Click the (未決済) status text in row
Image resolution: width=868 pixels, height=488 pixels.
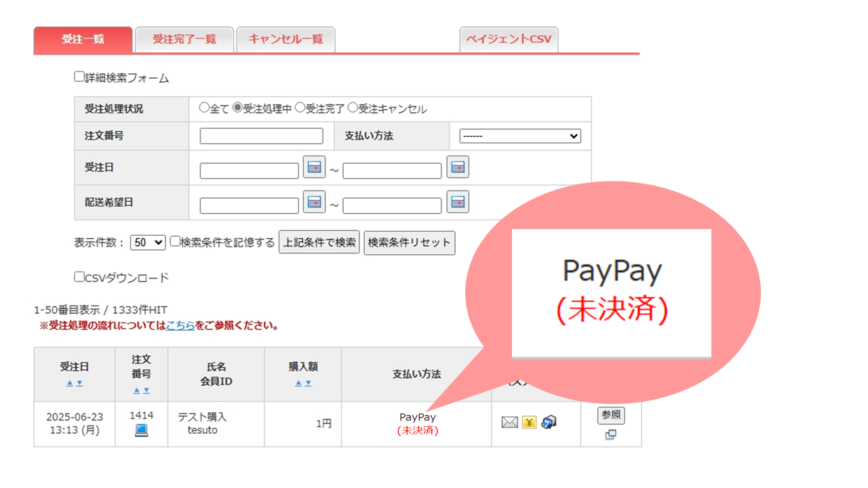(418, 430)
